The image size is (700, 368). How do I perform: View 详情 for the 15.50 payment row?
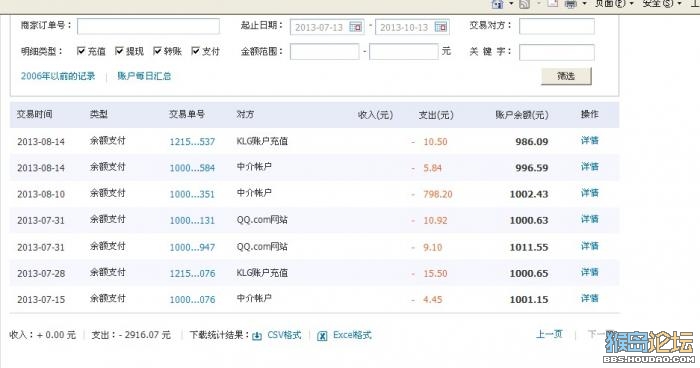point(590,272)
